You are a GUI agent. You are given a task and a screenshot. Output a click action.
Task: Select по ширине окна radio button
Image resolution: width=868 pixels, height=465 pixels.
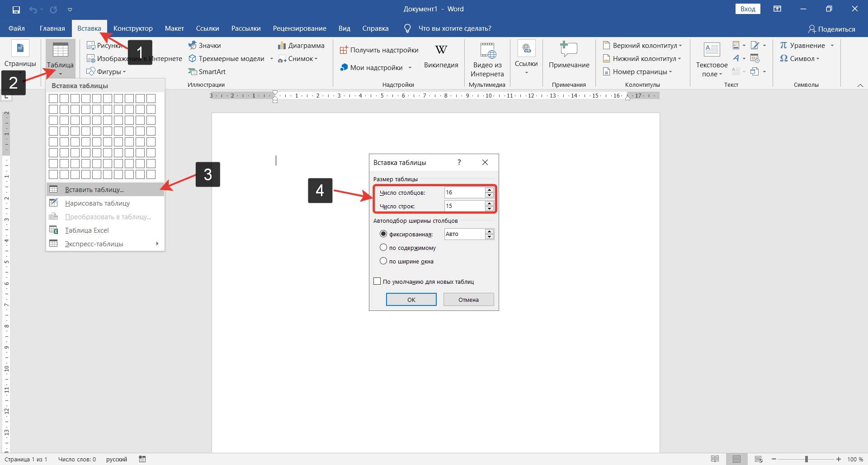[383, 261]
